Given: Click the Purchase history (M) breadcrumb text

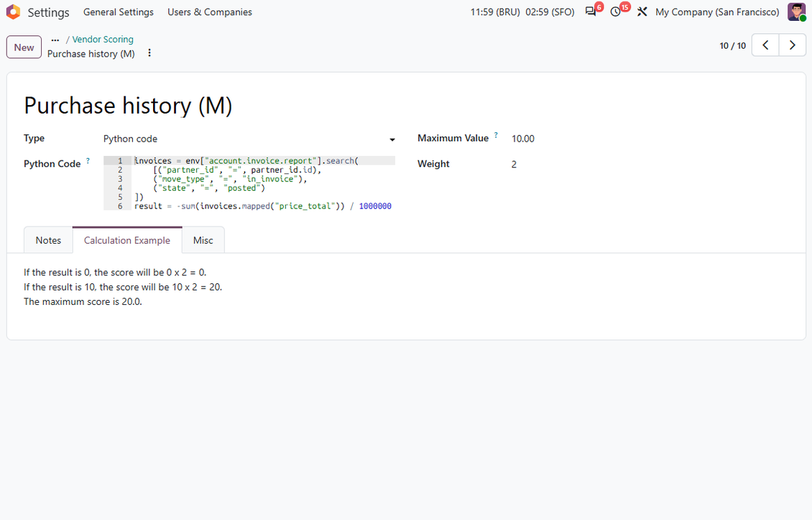Looking at the screenshot, I should tap(91, 54).
